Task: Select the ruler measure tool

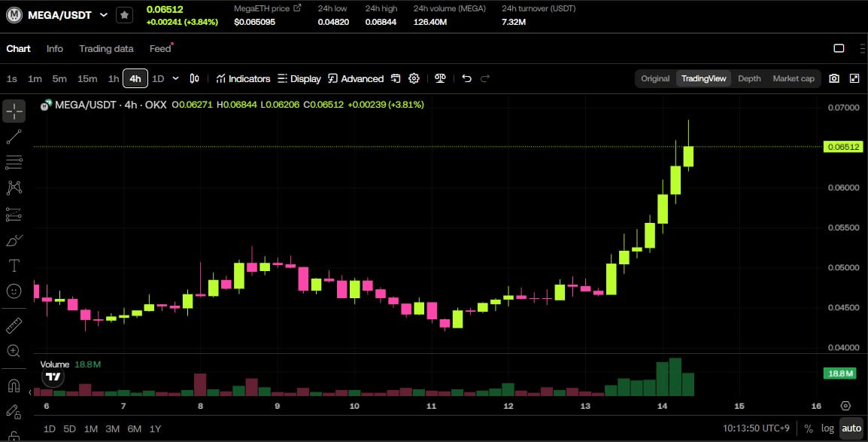Action: click(x=14, y=325)
